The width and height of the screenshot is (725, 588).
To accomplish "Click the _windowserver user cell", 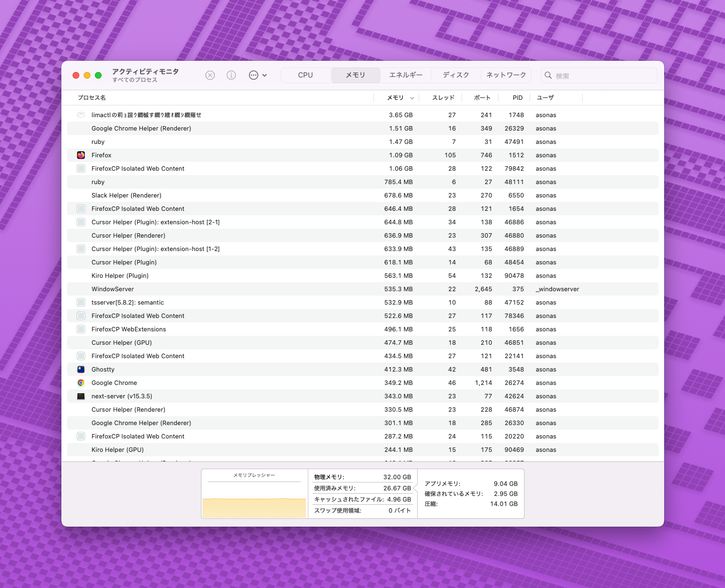I will pyautogui.click(x=558, y=289).
